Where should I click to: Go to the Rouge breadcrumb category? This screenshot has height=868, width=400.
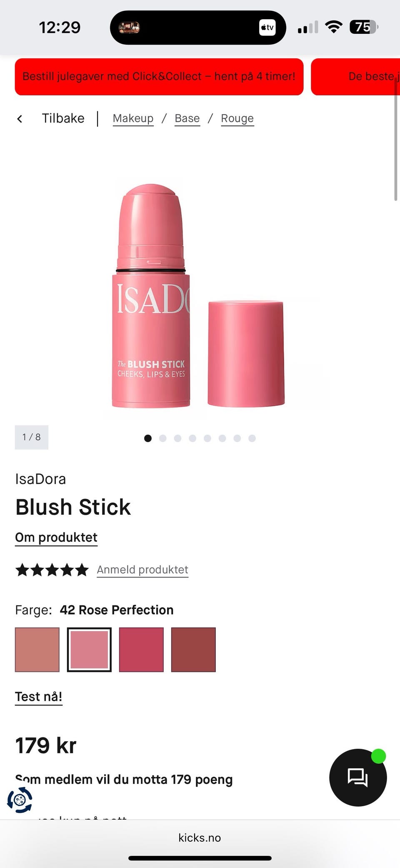pos(237,118)
